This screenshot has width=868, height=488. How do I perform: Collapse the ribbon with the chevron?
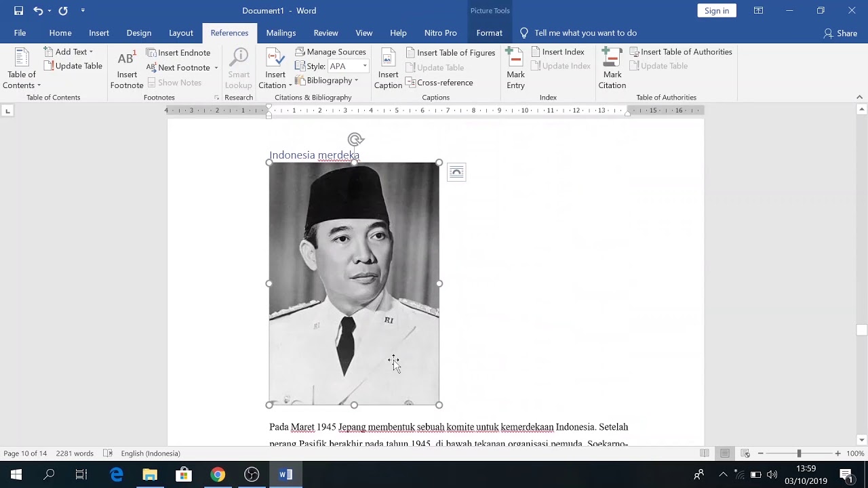pos(860,98)
